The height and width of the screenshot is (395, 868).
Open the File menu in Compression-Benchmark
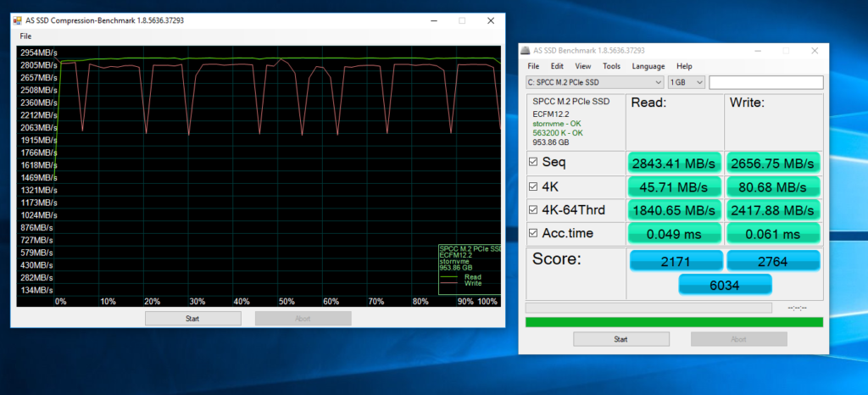(x=25, y=36)
